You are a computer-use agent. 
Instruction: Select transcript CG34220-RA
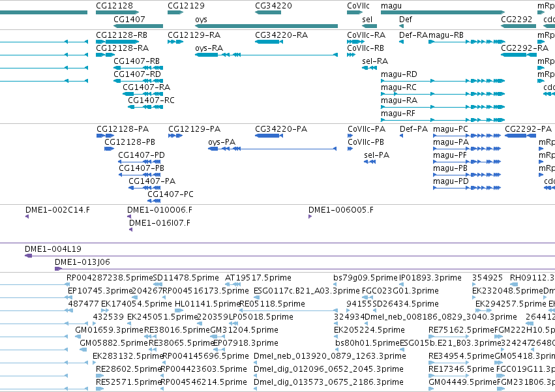[x=281, y=35]
